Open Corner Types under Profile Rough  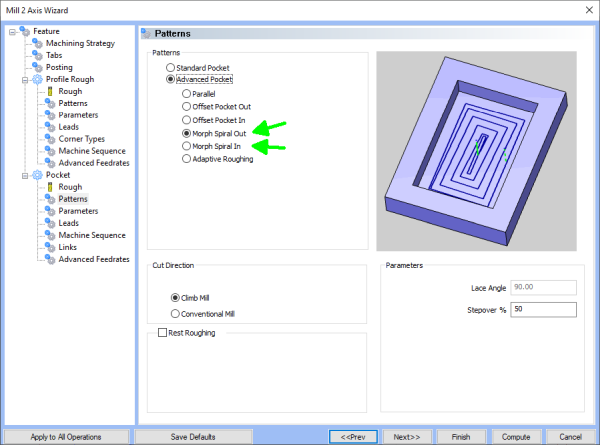(x=82, y=139)
